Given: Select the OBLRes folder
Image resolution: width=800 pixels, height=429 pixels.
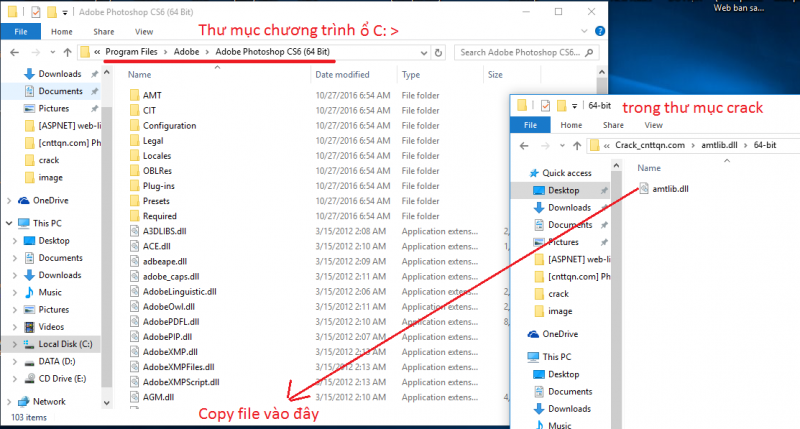Looking at the screenshot, I should (157, 171).
